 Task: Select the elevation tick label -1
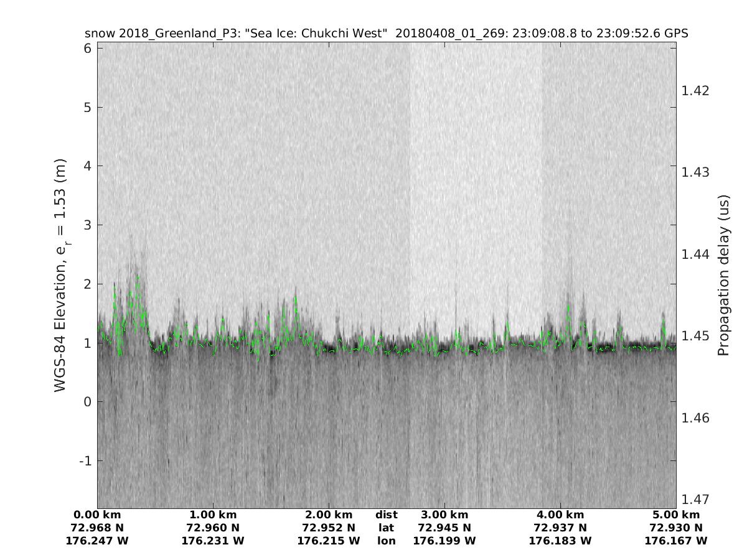point(84,461)
